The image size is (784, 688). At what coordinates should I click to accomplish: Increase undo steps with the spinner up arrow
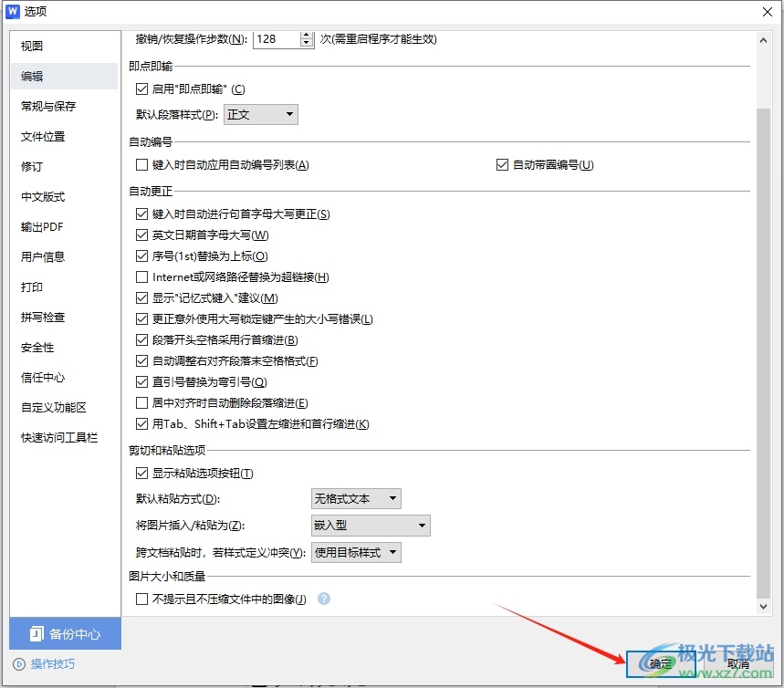(x=306, y=35)
